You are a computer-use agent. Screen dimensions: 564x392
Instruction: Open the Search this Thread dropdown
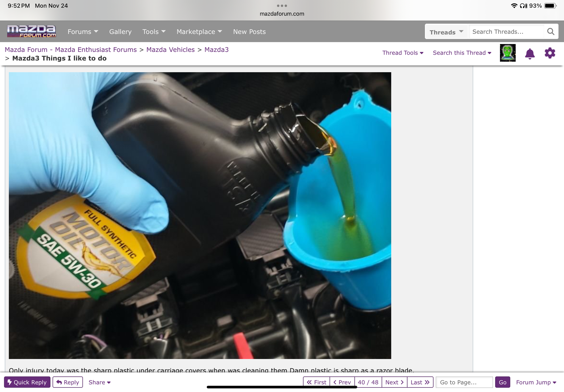coord(462,53)
